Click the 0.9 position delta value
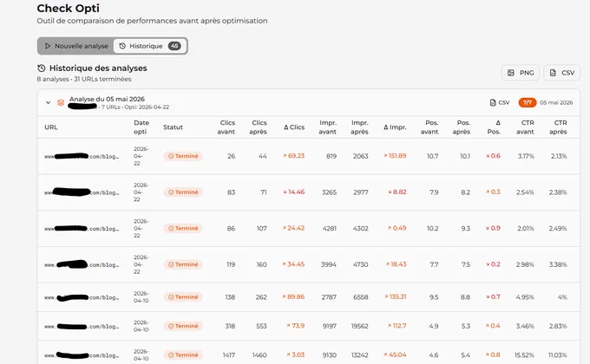The width and height of the screenshot is (590, 364). click(x=493, y=228)
